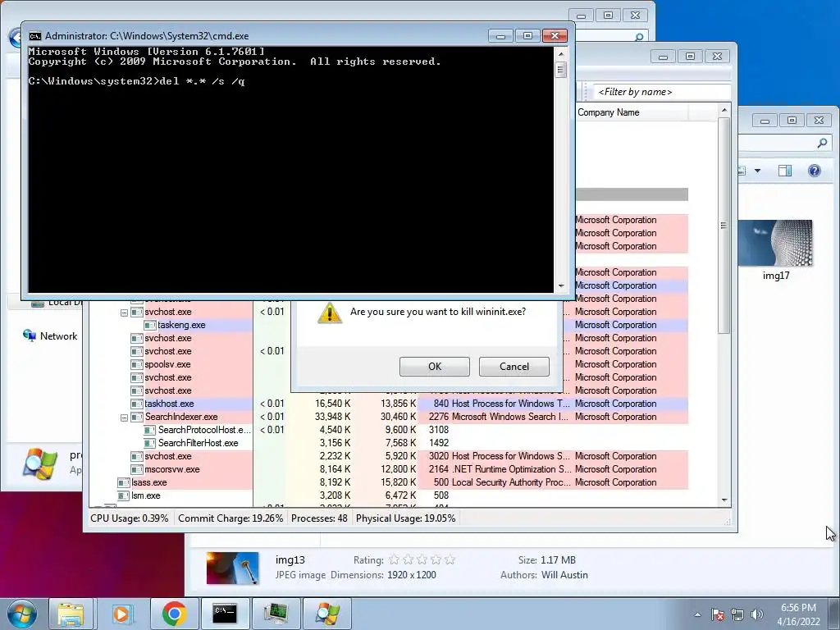Click the Network icon in Explorer sidebar

pyautogui.click(x=29, y=336)
